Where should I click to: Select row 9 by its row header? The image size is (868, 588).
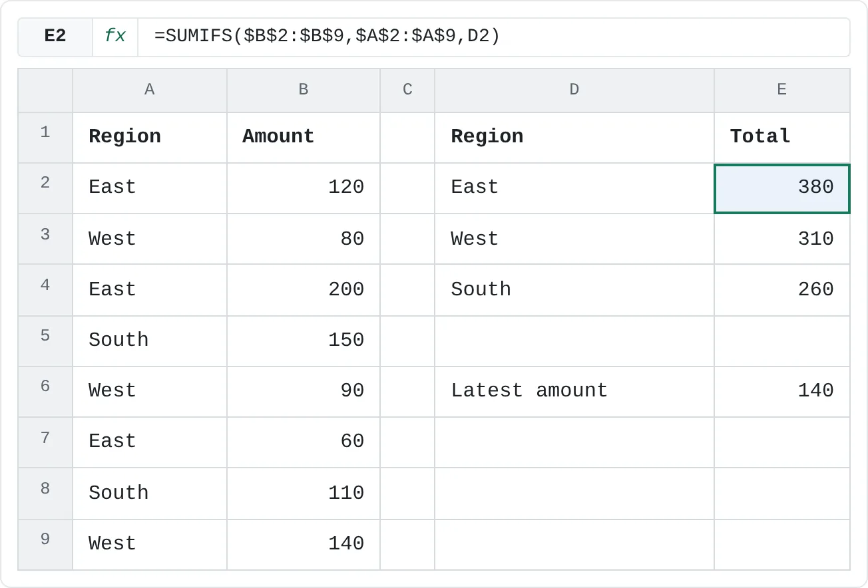tap(45, 545)
